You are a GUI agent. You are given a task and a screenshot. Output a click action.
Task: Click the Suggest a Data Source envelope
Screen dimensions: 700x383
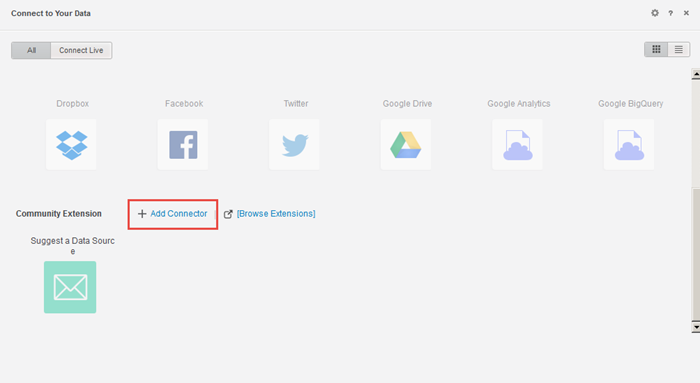click(x=70, y=287)
